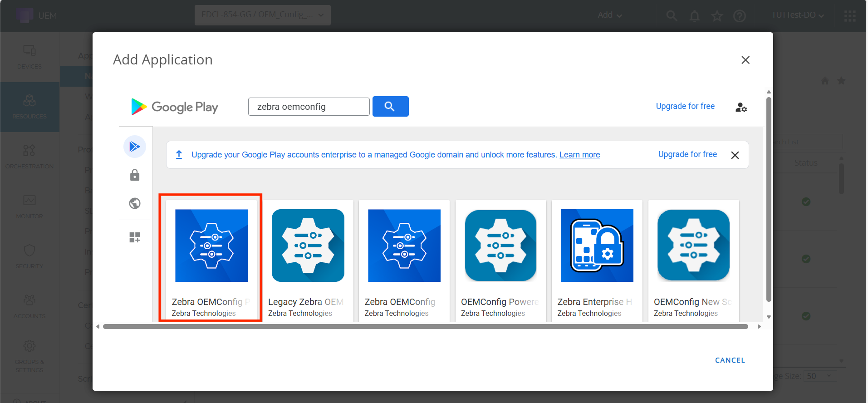Click Upgrade for free in the banner
The width and height of the screenshot is (868, 403).
687,154
